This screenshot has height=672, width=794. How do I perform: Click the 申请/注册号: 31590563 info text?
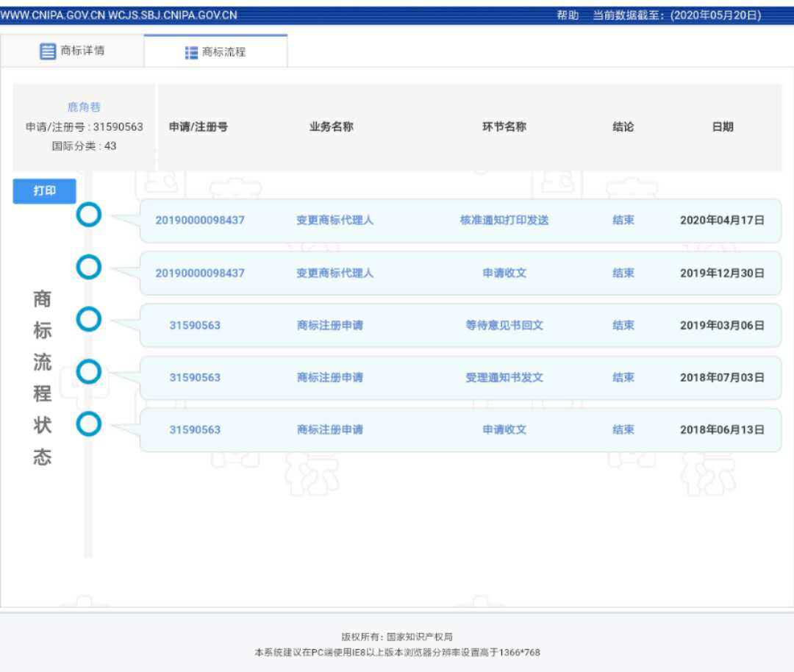[85, 126]
